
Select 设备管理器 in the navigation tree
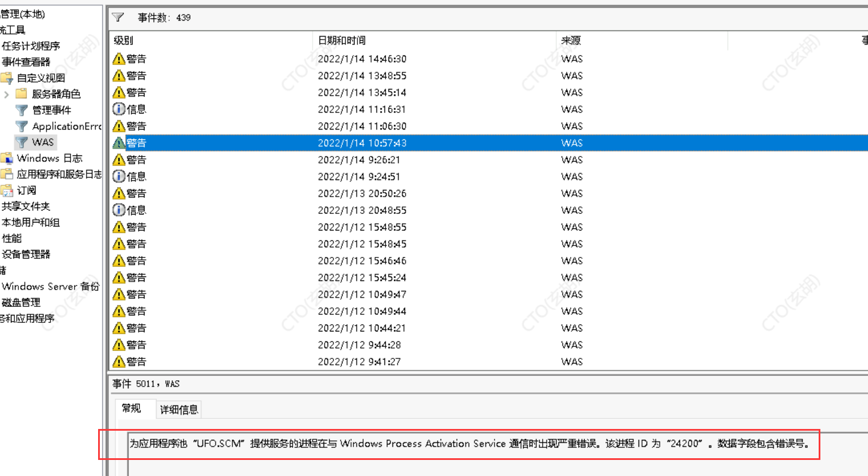tap(26, 254)
